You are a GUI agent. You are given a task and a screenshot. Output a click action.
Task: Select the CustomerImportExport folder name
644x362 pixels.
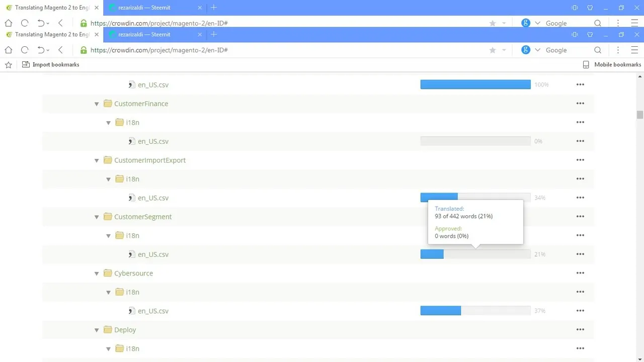pos(150,160)
